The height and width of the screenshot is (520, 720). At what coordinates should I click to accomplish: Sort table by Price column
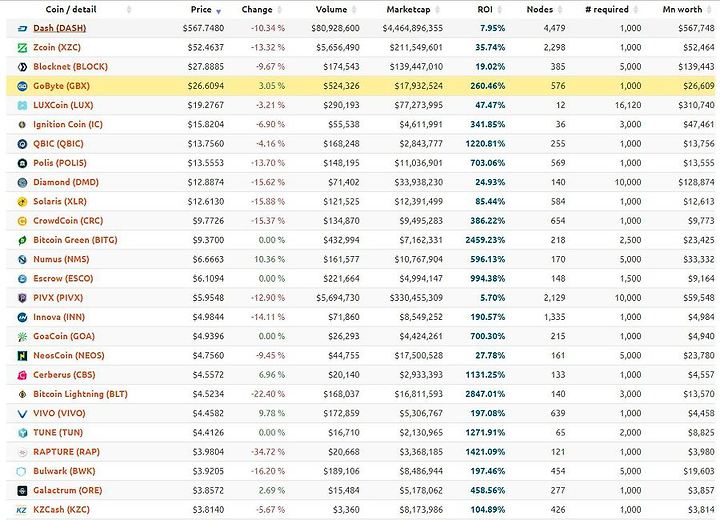201,9
